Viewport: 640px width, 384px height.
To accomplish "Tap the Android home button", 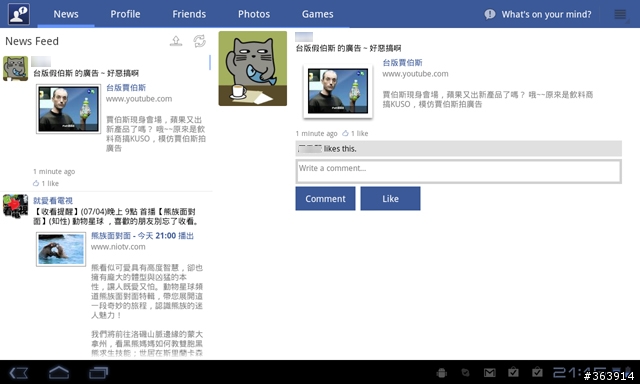I will pyautogui.click(x=59, y=373).
